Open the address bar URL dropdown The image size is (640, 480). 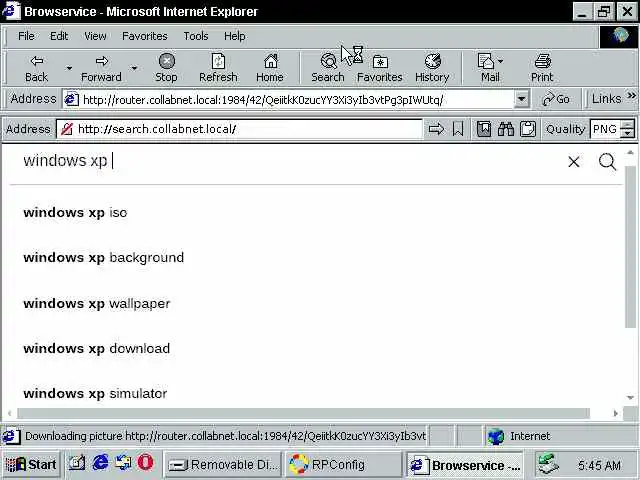pyautogui.click(x=521, y=99)
